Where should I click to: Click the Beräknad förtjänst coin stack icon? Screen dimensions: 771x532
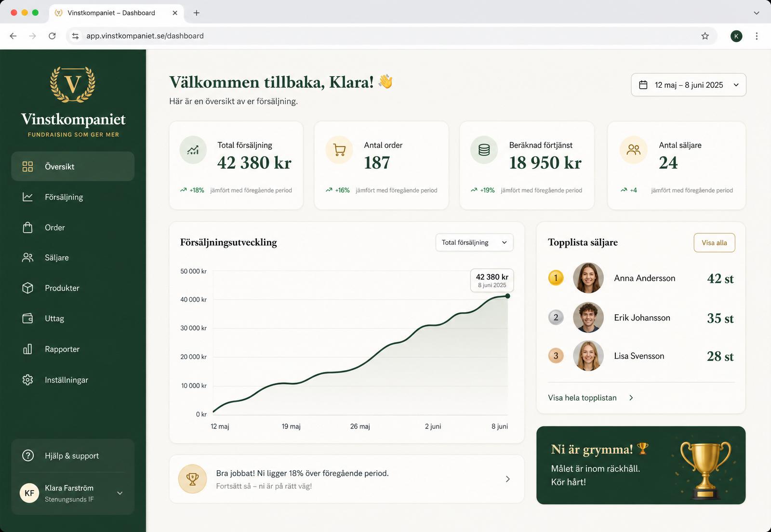tap(484, 150)
